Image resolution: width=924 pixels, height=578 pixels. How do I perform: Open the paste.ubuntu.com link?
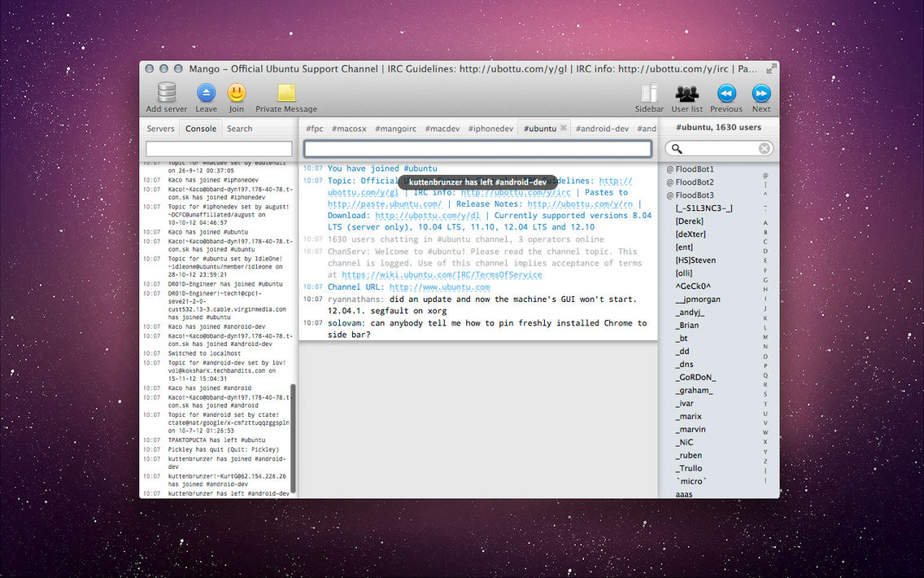click(384, 204)
